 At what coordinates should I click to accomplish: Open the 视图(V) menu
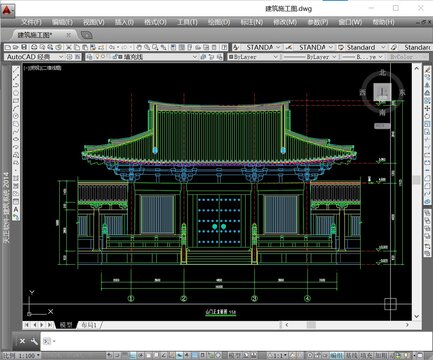(x=94, y=22)
